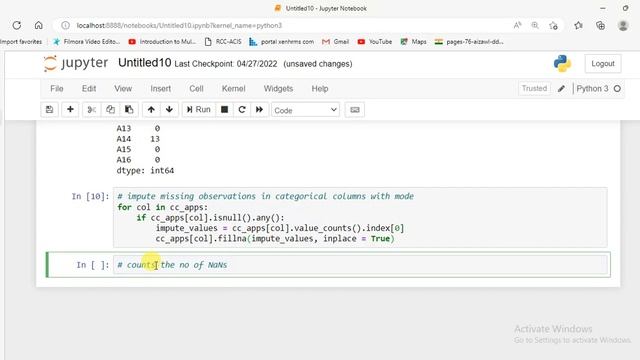This screenshot has height=360, width=640.
Task: Click the Python logo icon
Action: pyautogui.click(x=562, y=64)
